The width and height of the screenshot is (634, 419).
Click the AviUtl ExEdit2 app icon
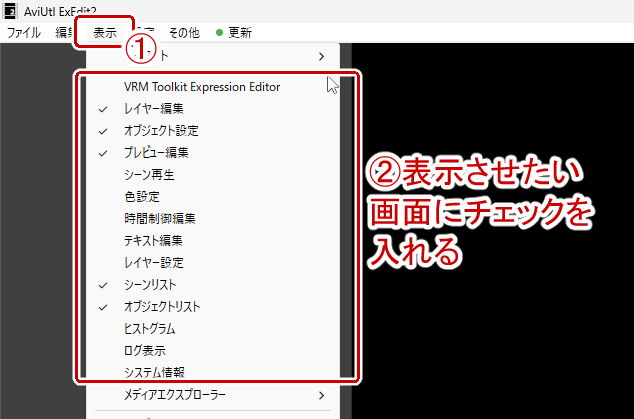point(10,11)
